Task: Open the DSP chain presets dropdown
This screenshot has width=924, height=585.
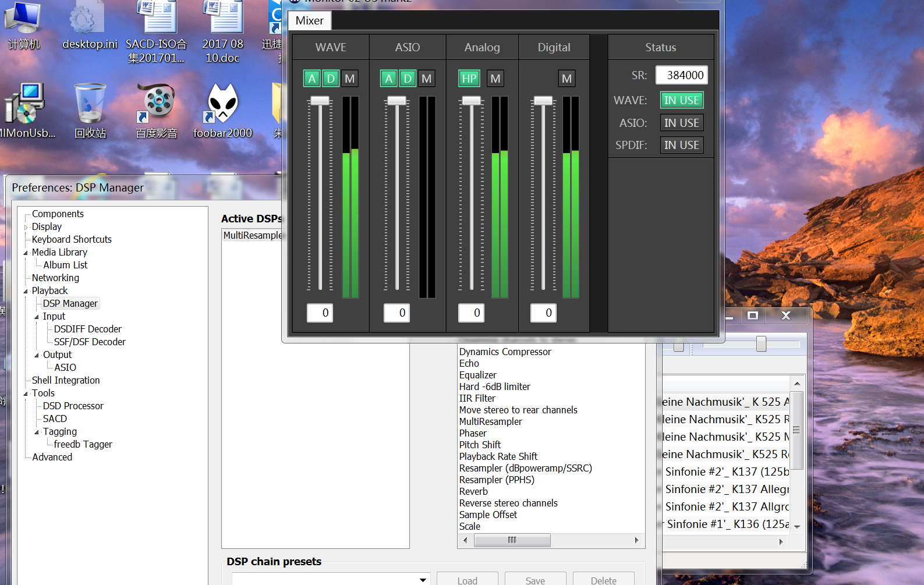Action: [423, 580]
